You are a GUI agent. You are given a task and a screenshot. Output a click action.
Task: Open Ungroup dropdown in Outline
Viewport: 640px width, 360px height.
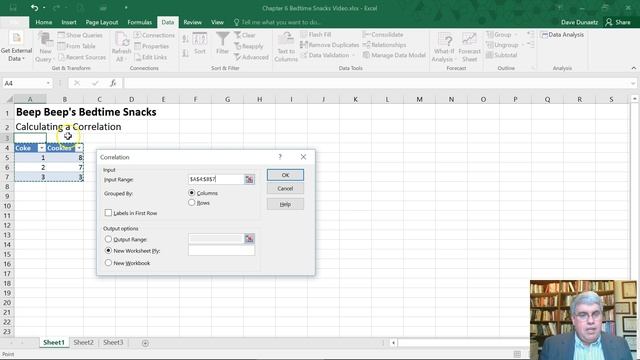(x=522, y=45)
